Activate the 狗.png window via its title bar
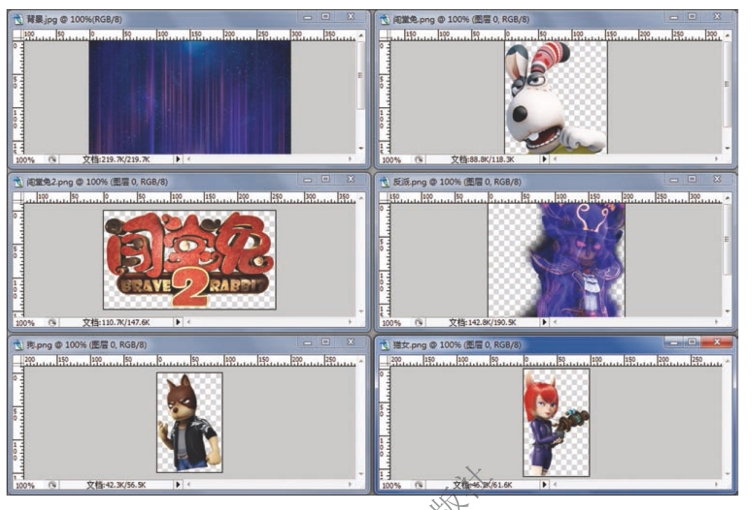Viewport: 752px width, 510px height. (150, 344)
